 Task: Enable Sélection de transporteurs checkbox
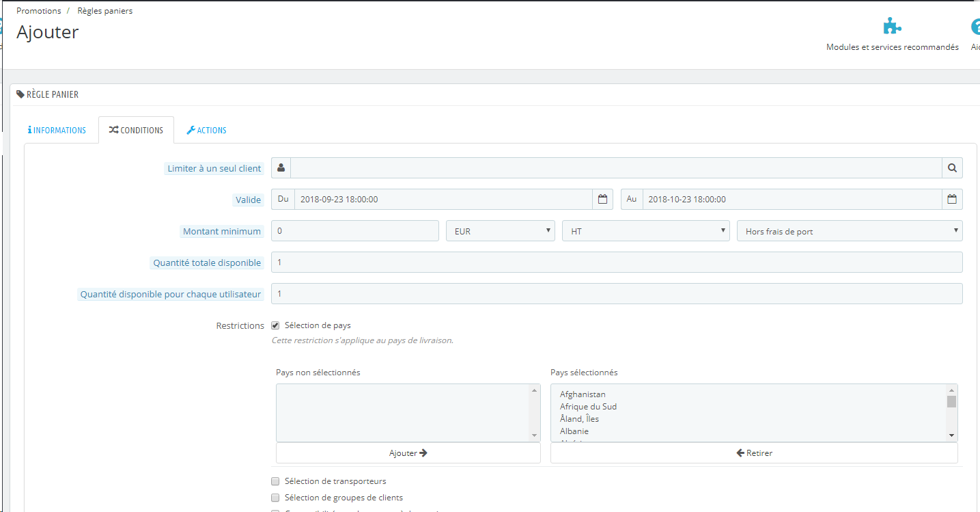tap(275, 481)
